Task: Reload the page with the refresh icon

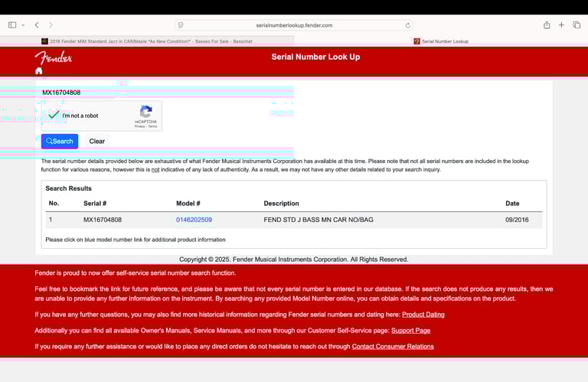Action: (407, 25)
